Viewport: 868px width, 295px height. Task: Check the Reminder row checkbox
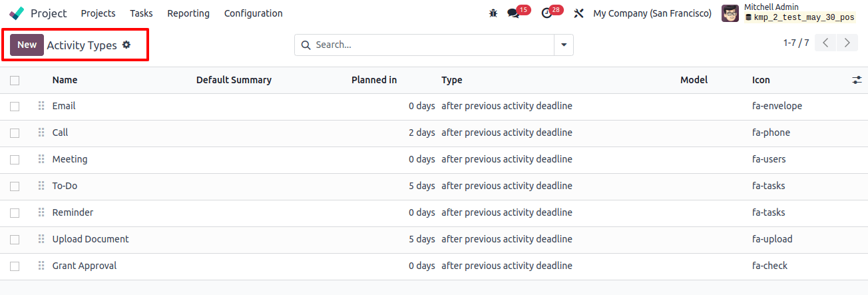tap(15, 213)
